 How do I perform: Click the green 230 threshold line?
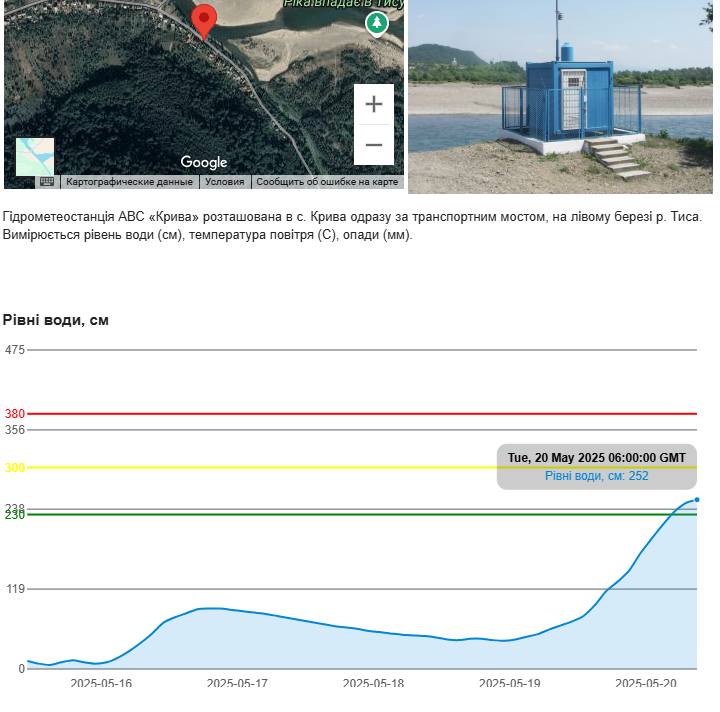tap(360, 514)
